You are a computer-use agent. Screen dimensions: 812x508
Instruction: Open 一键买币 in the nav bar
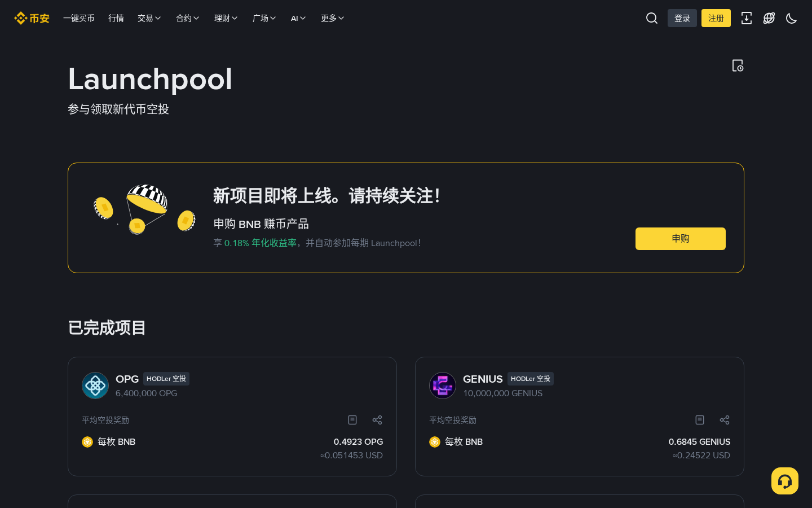(79, 18)
